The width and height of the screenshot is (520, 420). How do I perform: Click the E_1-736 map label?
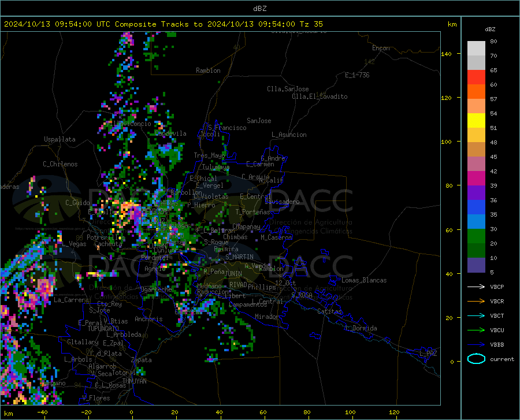click(x=357, y=75)
